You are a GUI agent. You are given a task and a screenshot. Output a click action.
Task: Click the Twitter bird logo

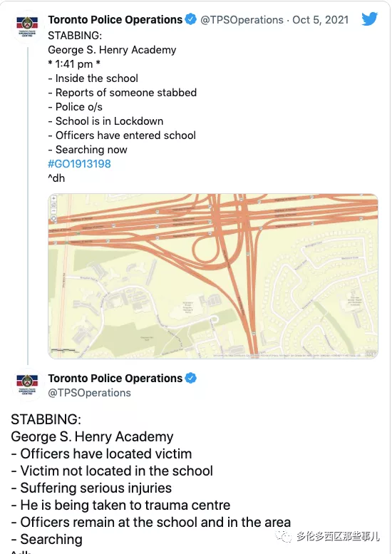coord(369,19)
